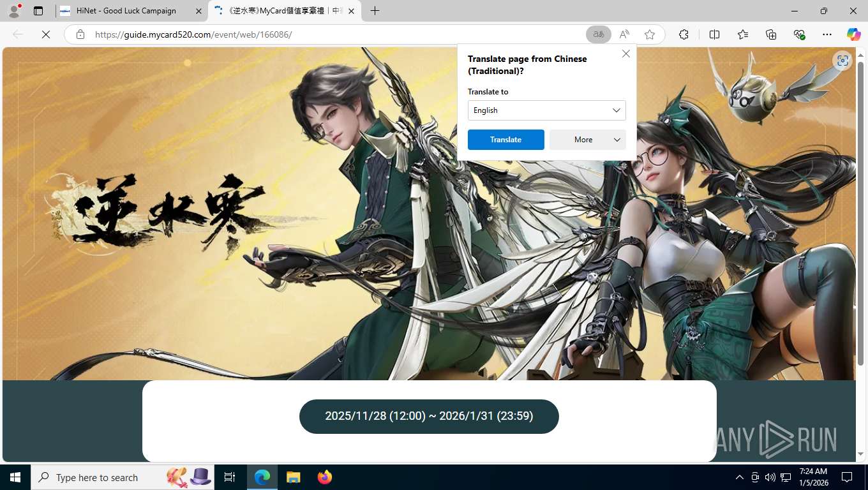868x490 pixels.
Task: Open Task View on taskbar
Action: [x=230, y=477]
